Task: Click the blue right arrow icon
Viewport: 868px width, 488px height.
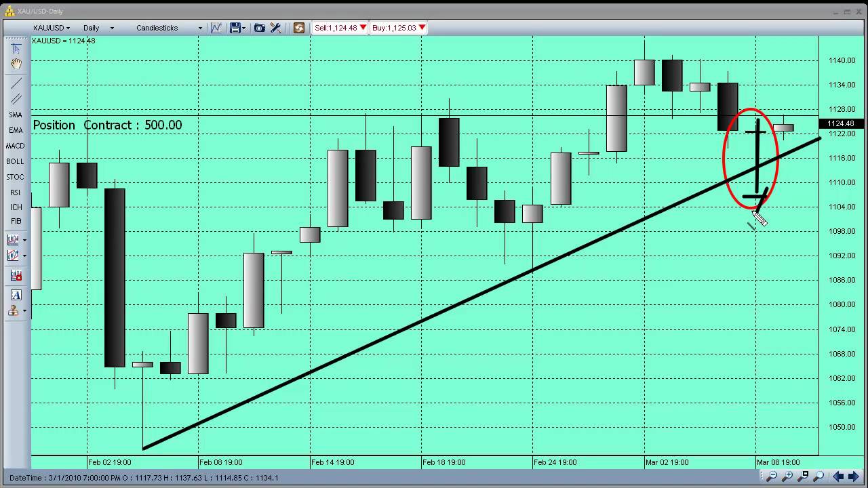Action: tap(854, 476)
